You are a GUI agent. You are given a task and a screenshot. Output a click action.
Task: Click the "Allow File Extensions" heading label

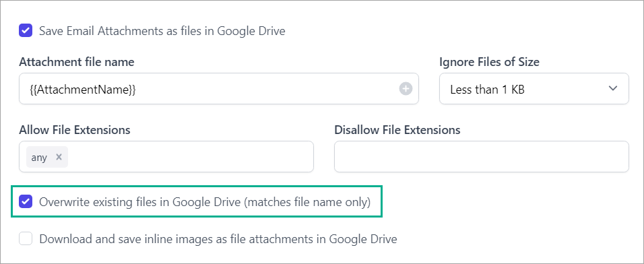coord(74,130)
